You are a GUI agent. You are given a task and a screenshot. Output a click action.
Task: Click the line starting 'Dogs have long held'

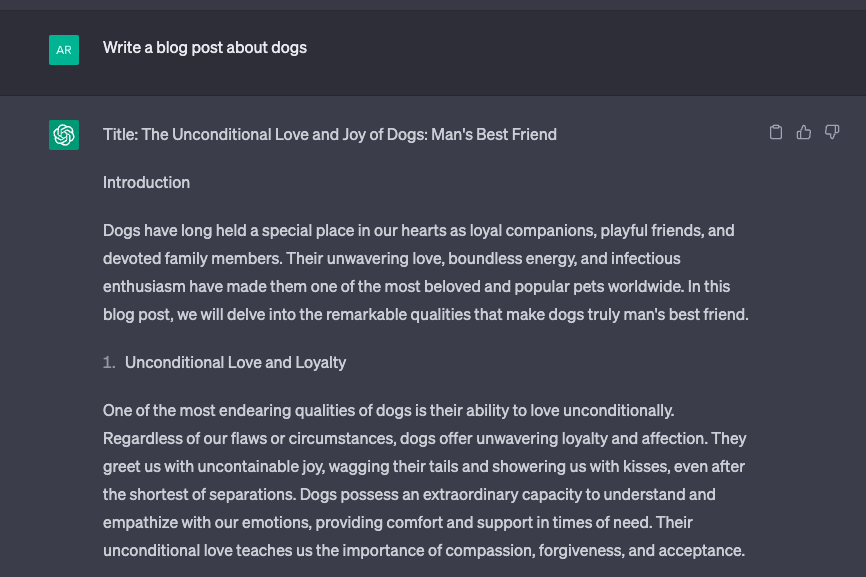(419, 231)
